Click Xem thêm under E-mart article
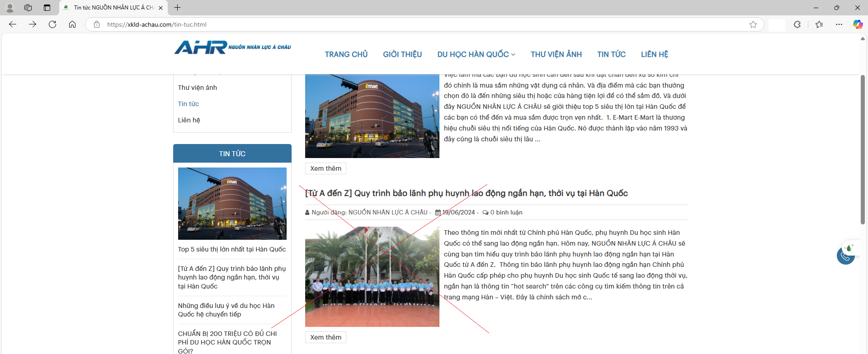 [x=325, y=168]
